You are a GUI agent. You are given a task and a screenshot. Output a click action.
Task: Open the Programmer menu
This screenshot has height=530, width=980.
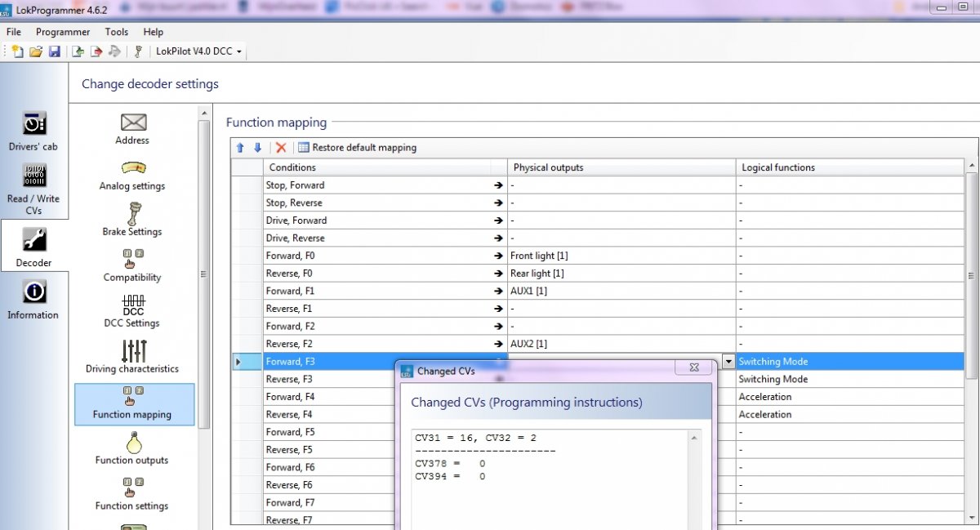tap(63, 32)
